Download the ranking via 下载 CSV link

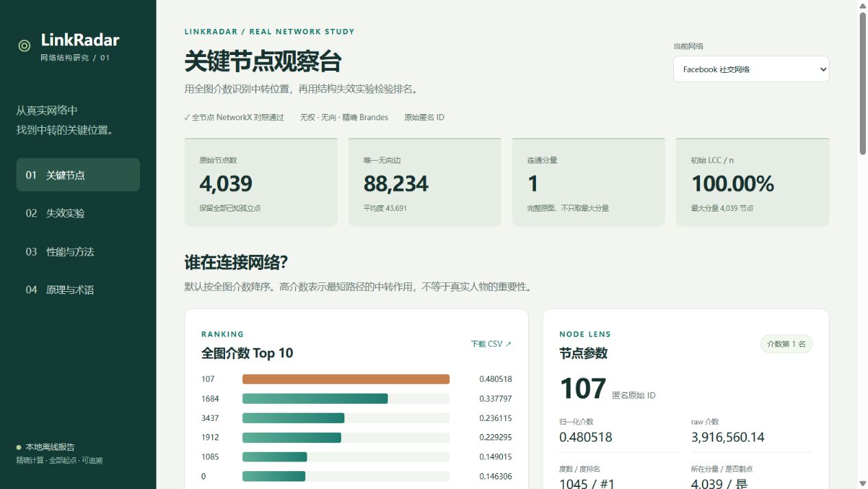491,344
